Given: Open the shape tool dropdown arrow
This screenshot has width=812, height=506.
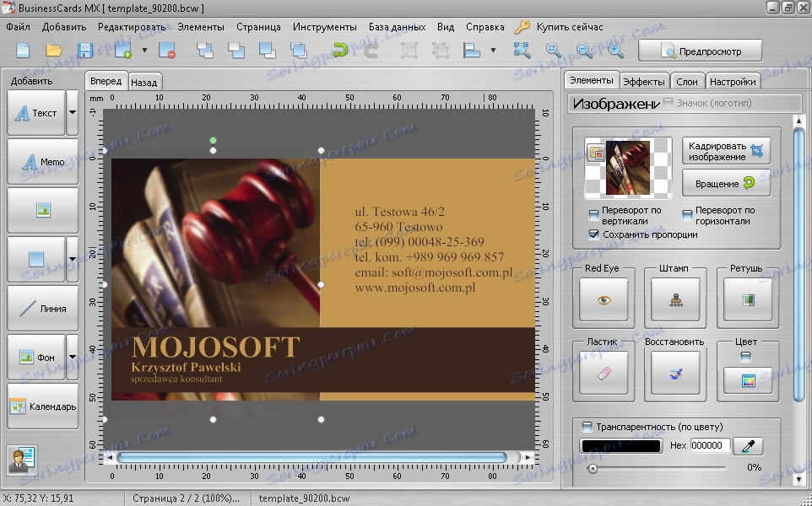Looking at the screenshot, I should 72,260.
